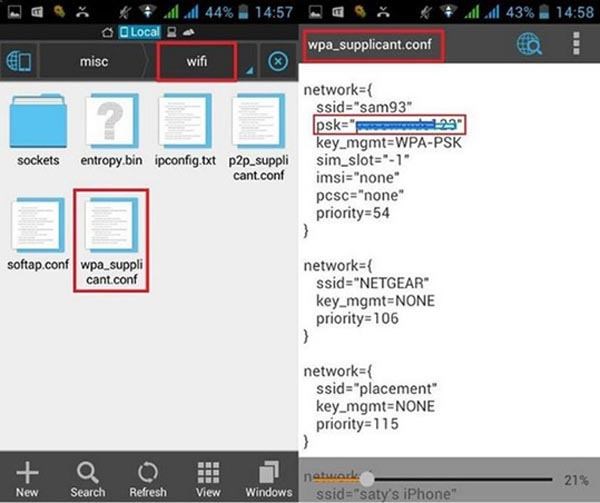Tap the ssid="sam93" line

(364, 107)
